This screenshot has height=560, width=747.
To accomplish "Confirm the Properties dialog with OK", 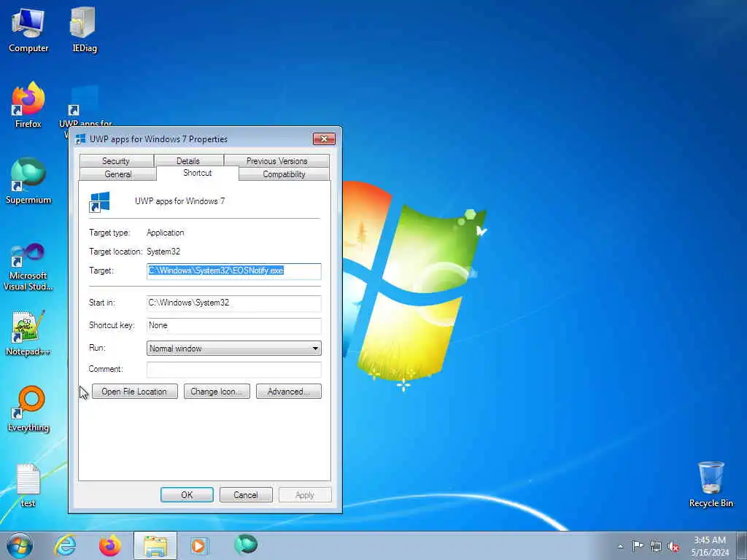I will point(187,495).
